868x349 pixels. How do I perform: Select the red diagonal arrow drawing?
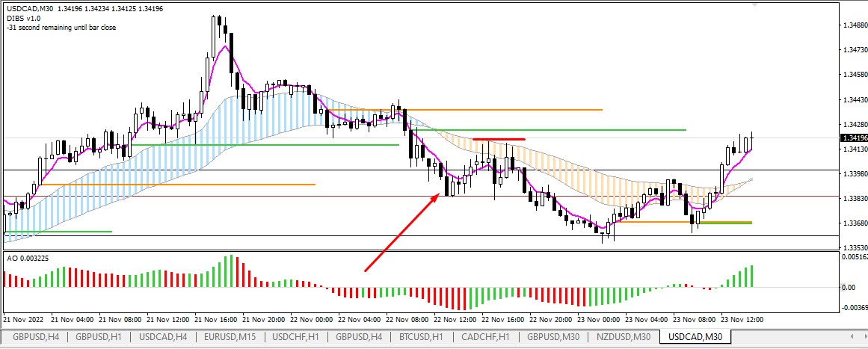pos(401,233)
